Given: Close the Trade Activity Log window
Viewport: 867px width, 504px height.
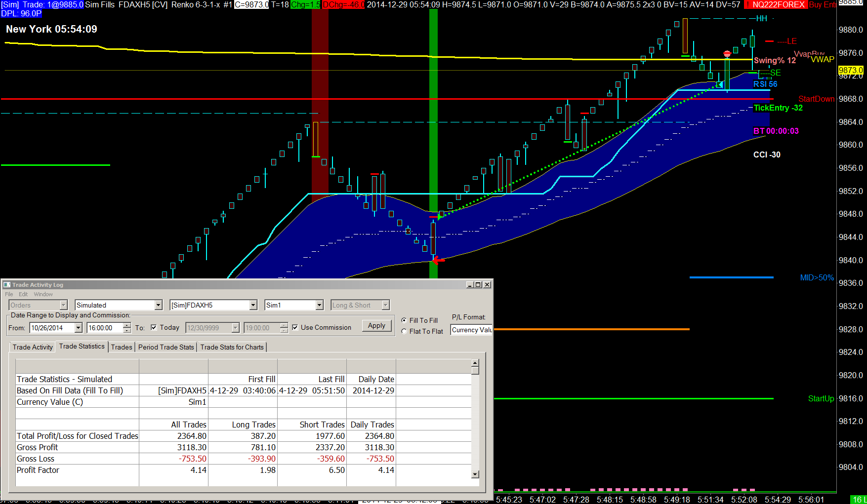Looking at the screenshot, I should (487, 285).
